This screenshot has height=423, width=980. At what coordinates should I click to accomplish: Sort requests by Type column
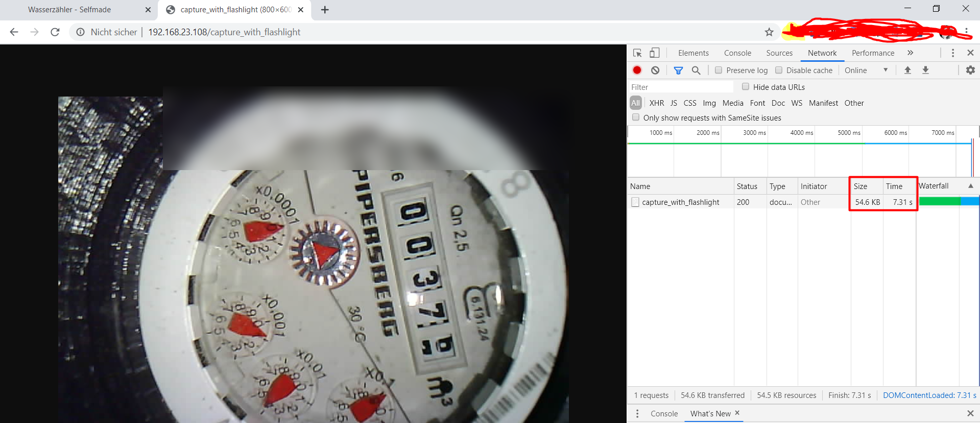(x=782, y=186)
